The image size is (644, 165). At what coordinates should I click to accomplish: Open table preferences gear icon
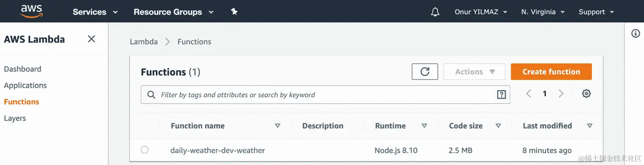pos(586,94)
